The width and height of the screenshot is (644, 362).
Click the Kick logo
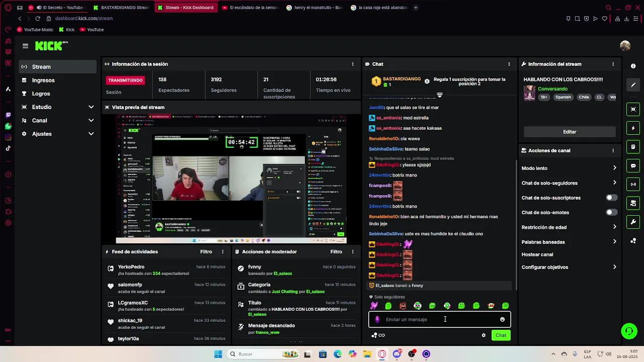point(51,46)
